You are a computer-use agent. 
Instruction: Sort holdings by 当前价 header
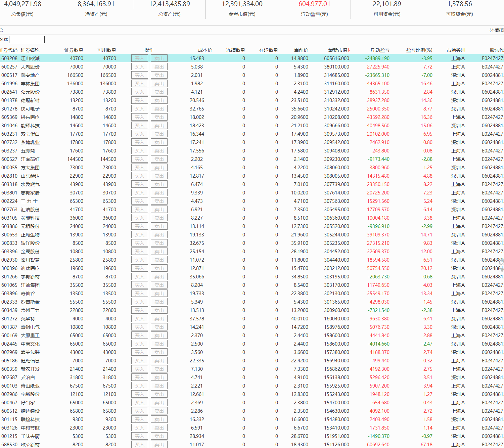301,50
